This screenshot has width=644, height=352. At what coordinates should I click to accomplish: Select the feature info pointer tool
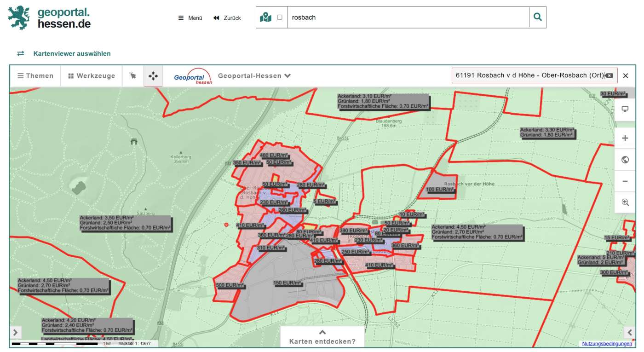point(133,76)
